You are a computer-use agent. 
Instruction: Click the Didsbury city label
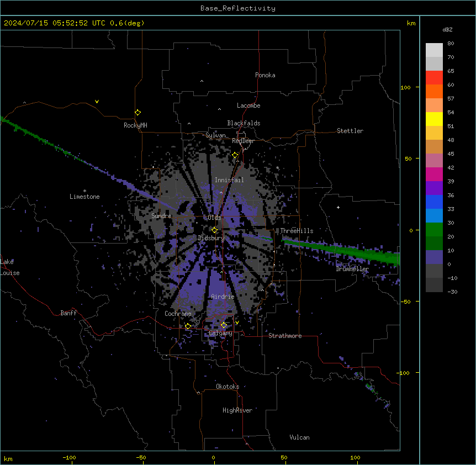(211, 238)
